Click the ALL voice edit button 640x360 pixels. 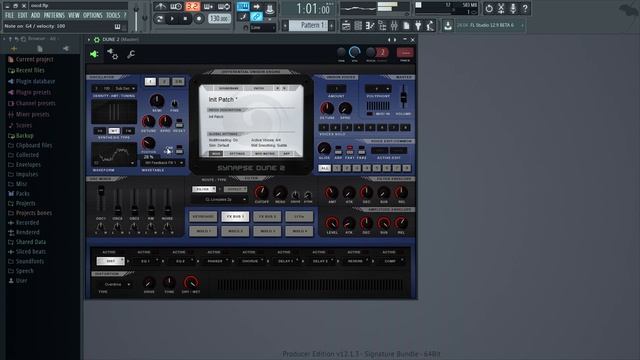(324, 168)
